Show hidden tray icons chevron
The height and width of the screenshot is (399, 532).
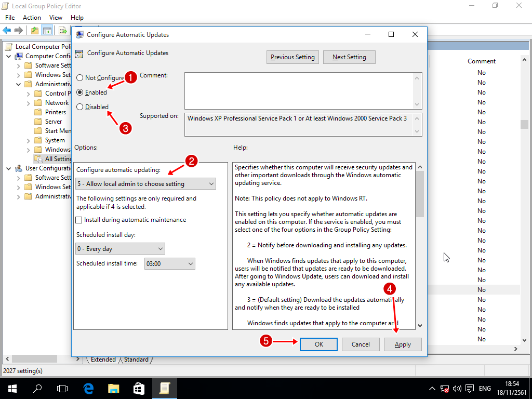click(x=432, y=389)
